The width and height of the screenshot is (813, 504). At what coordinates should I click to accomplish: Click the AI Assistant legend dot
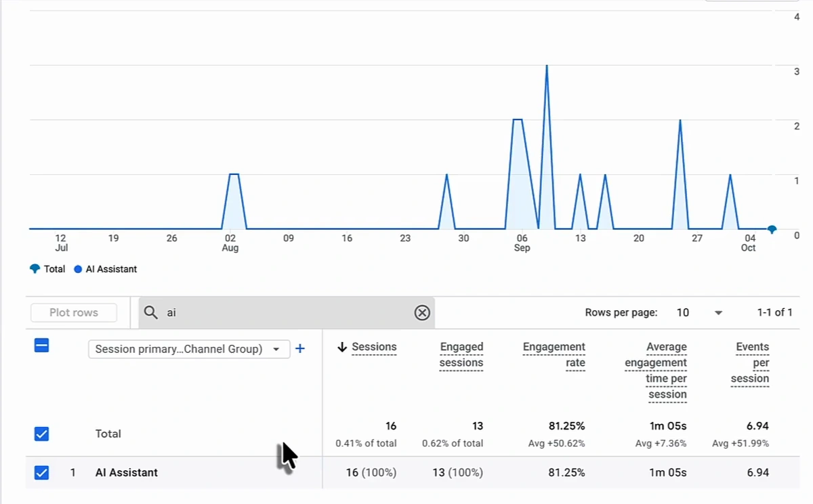coord(78,269)
